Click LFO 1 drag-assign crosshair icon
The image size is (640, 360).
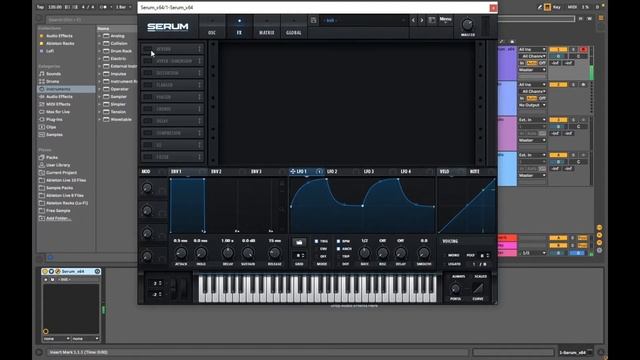[x=293, y=172]
